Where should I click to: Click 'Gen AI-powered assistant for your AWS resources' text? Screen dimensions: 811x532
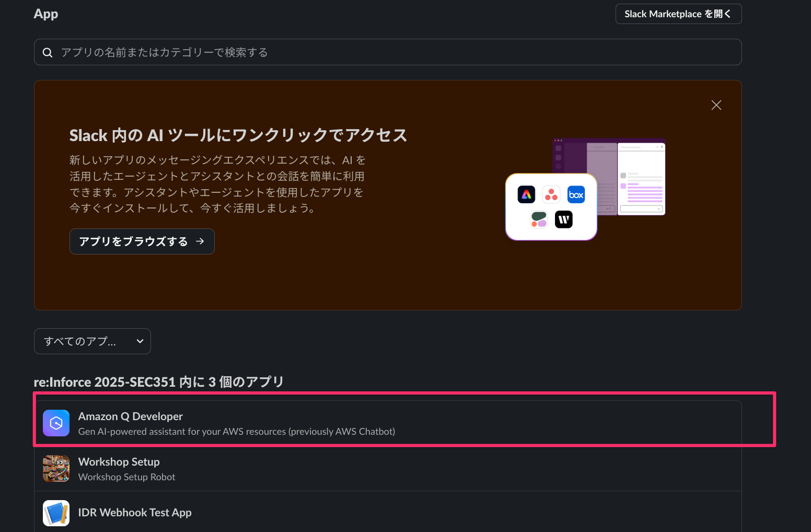coord(182,432)
